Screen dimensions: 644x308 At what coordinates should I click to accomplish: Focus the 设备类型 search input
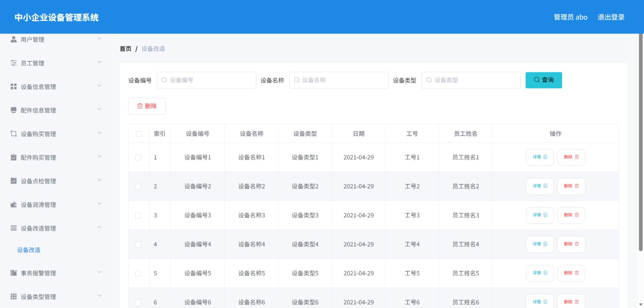471,80
